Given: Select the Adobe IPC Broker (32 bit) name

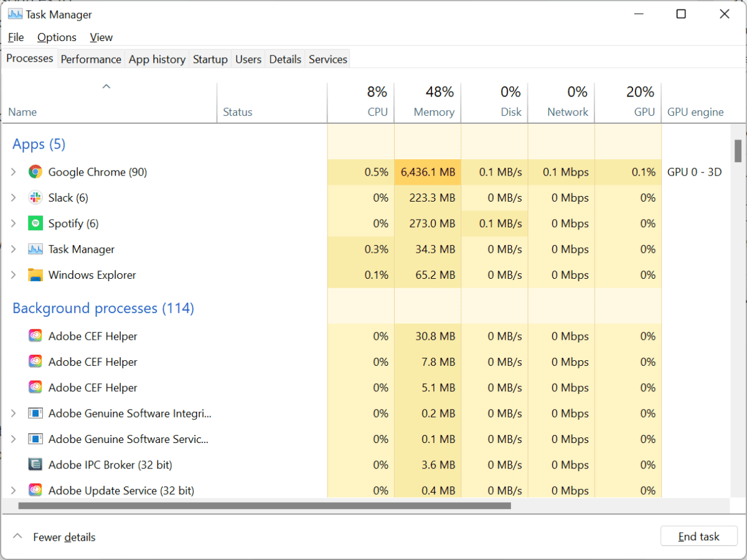Looking at the screenshot, I should (110, 464).
